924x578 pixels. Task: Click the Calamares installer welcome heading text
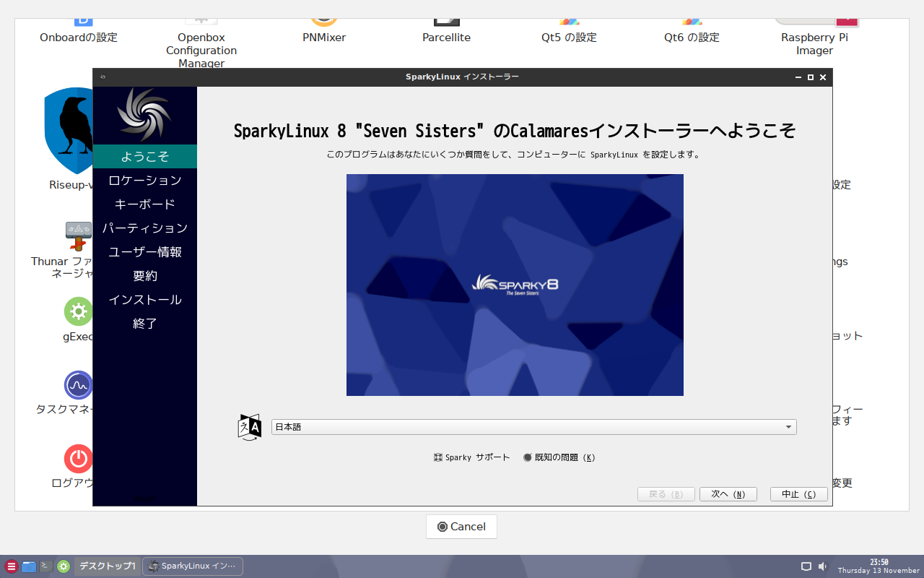click(515, 131)
